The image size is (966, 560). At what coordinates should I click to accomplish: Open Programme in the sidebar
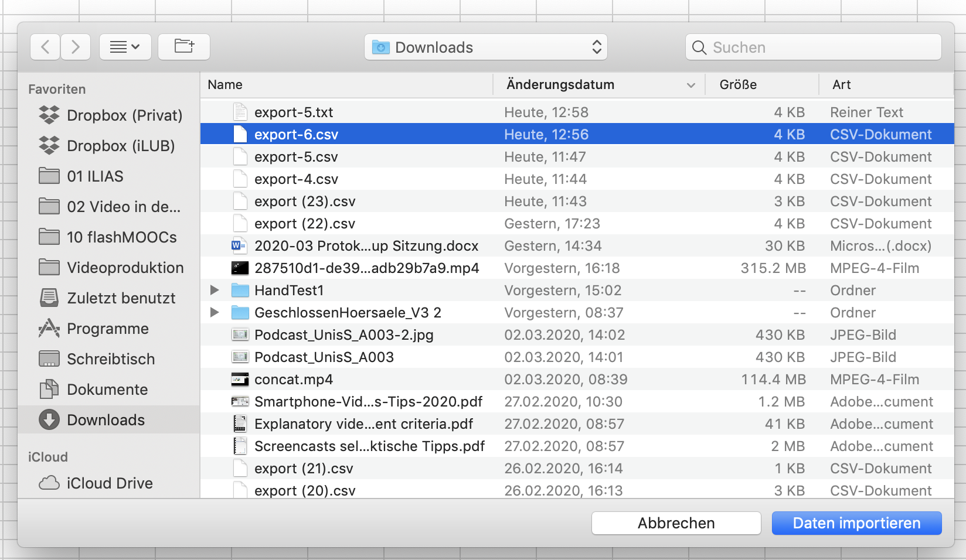pos(109,329)
